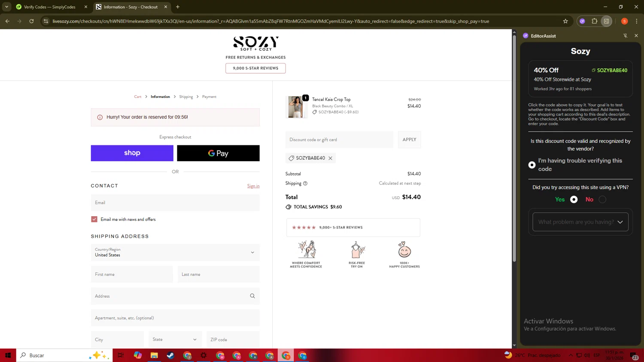Unpin the EditorAssist side panel
The height and width of the screenshot is (362, 644).
(625, 36)
